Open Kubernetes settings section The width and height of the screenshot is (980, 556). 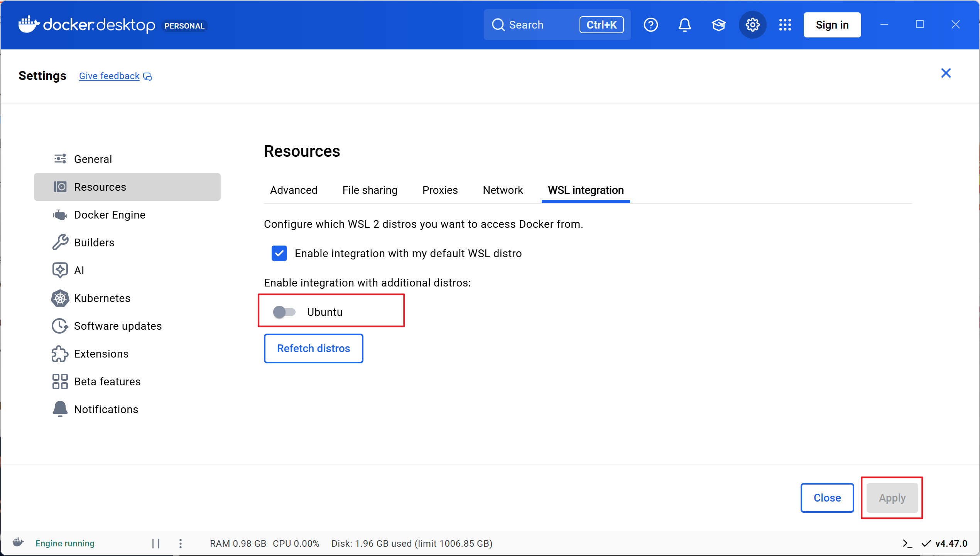coord(102,298)
